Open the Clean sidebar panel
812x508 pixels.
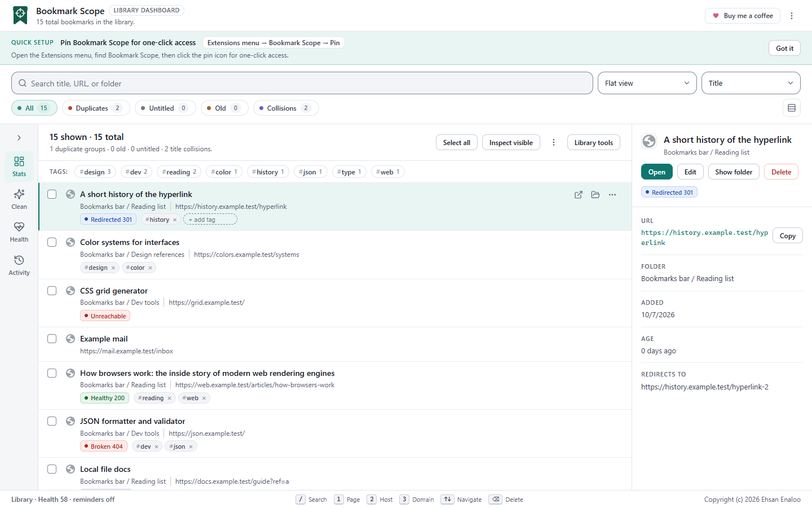tap(19, 199)
